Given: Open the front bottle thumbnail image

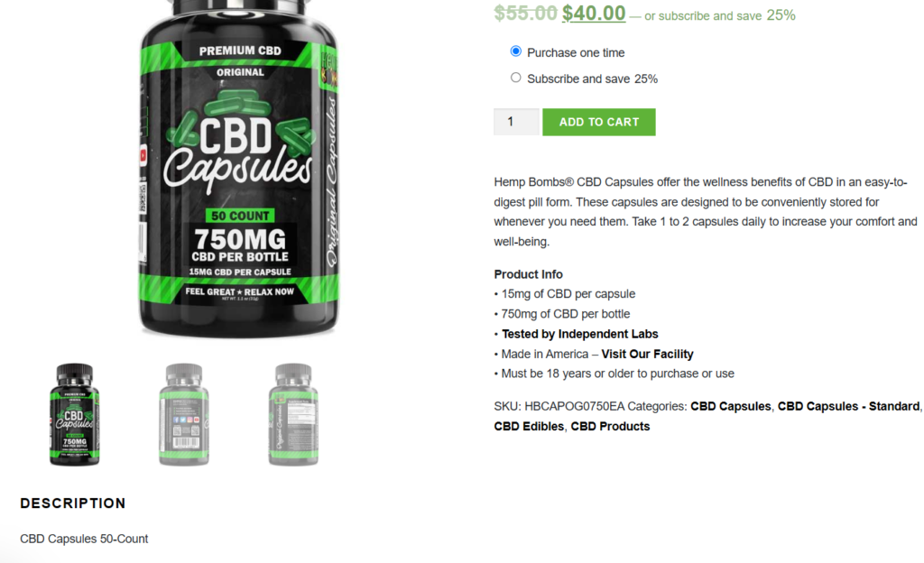Looking at the screenshot, I should point(74,415).
